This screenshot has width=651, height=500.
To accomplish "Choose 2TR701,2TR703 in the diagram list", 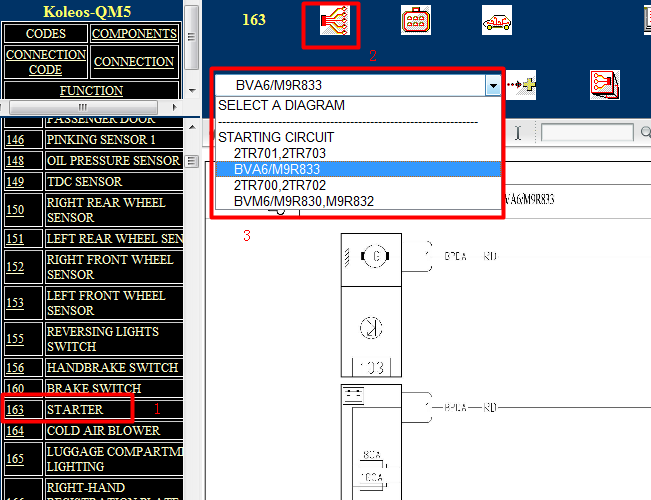I will point(280,153).
